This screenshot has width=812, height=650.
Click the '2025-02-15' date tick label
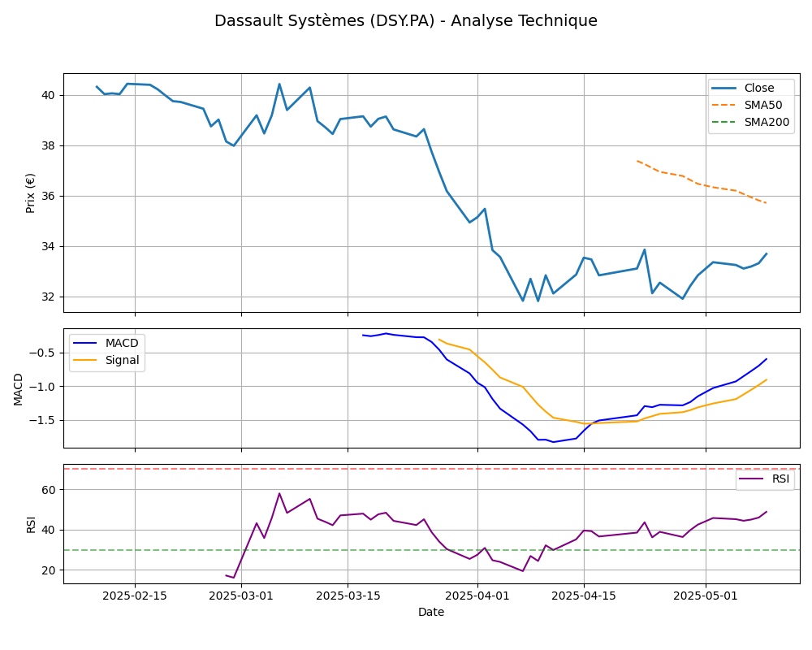pos(135,596)
